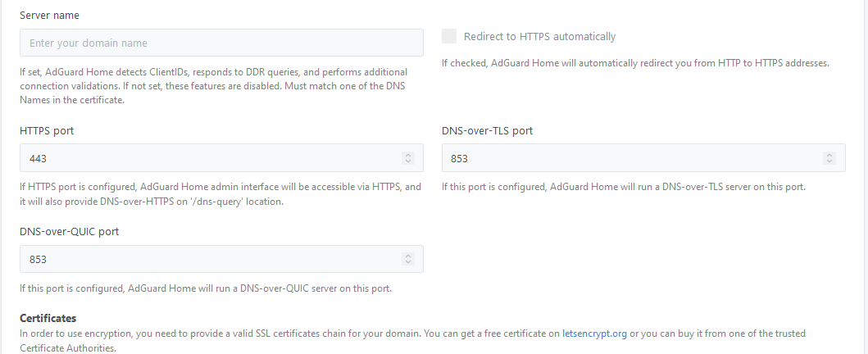Click the Server name domain input field

(x=221, y=43)
